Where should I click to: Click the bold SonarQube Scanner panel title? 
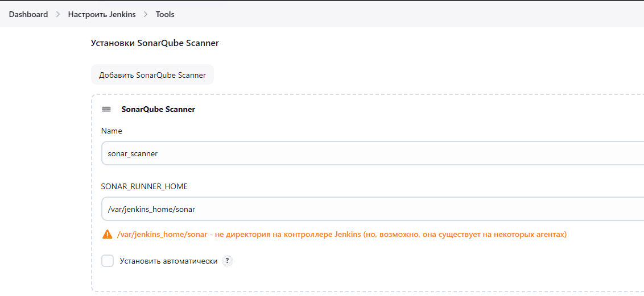(158, 109)
